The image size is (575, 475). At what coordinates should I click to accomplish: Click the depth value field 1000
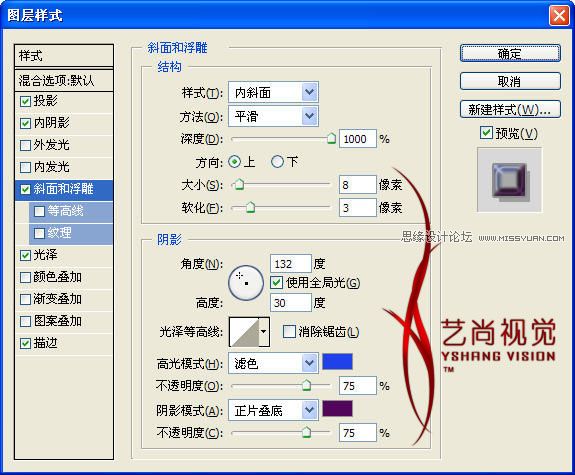(358, 139)
